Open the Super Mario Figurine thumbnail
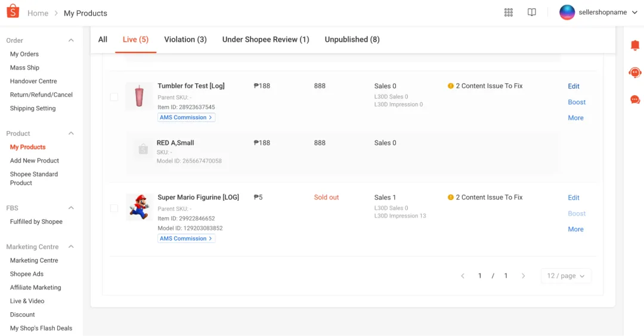This screenshot has height=336, width=644. [139, 207]
